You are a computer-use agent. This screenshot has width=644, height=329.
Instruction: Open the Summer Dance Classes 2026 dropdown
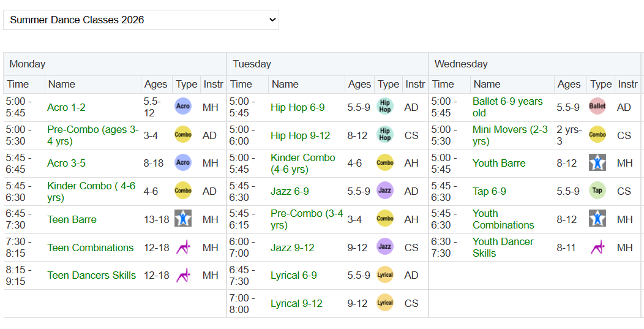tap(141, 20)
